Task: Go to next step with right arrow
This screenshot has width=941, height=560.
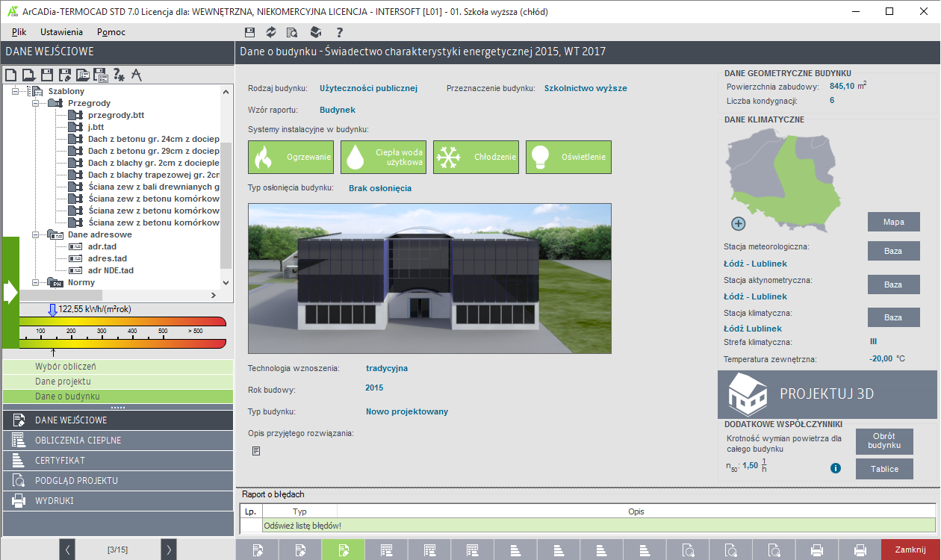Action: point(169,550)
